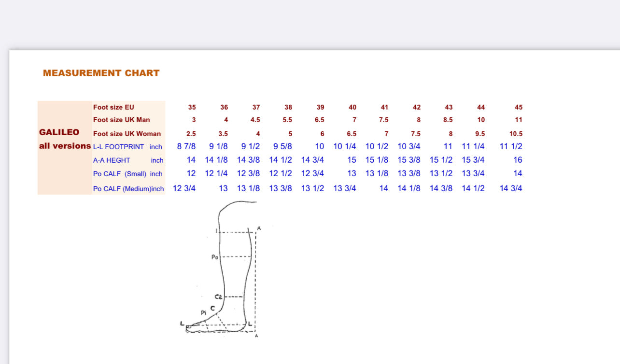
Task: Select the 'Foot size UK Man' row label
Action: (x=122, y=120)
